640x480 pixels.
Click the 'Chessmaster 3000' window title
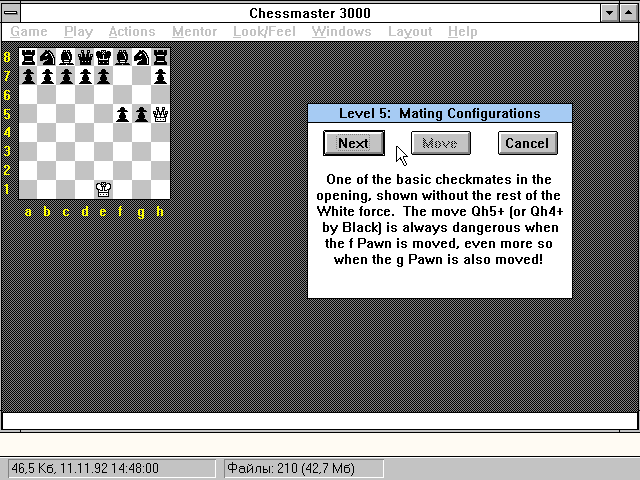click(x=310, y=13)
